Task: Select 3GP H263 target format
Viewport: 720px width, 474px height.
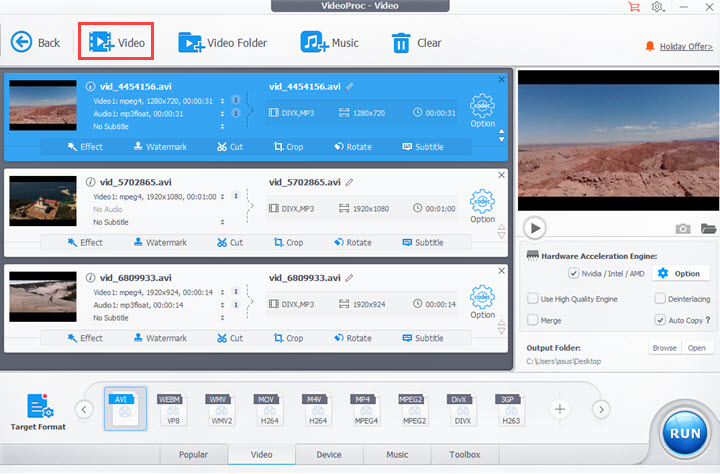Action: tap(511, 409)
